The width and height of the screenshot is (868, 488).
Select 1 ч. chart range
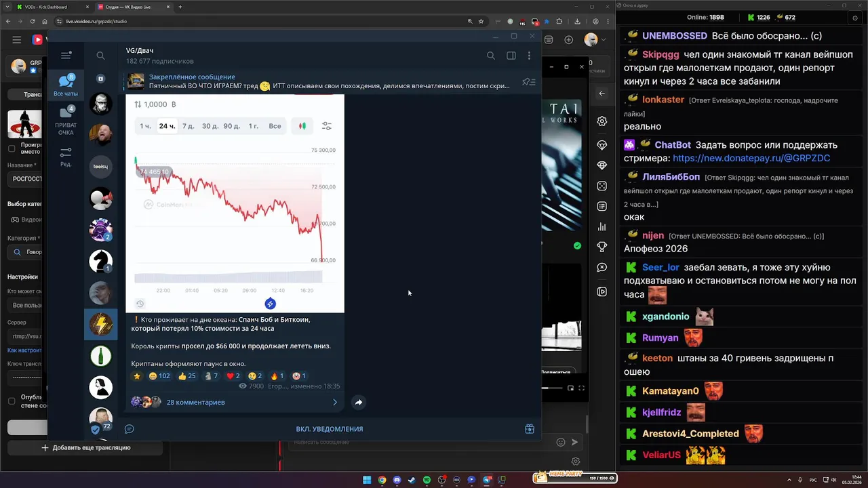pyautogui.click(x=145, y=126)
